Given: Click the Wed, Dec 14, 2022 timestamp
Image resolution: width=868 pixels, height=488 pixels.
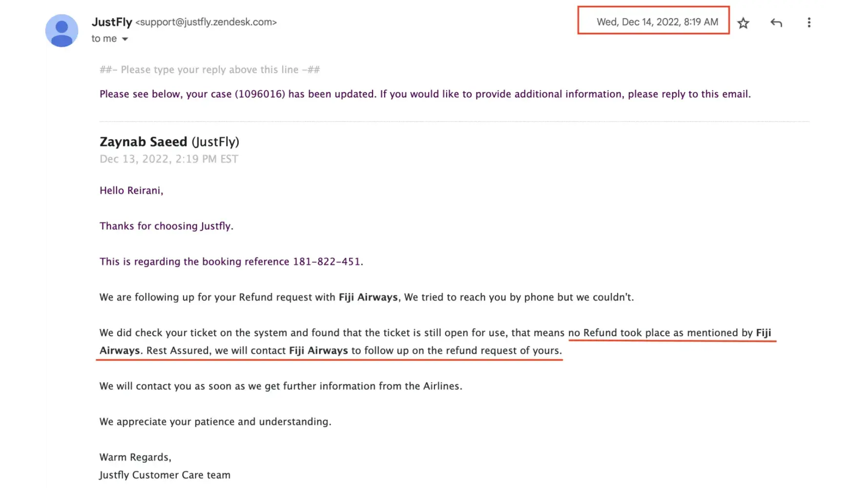Looking at the screenshot, I should tap(657, 22).
